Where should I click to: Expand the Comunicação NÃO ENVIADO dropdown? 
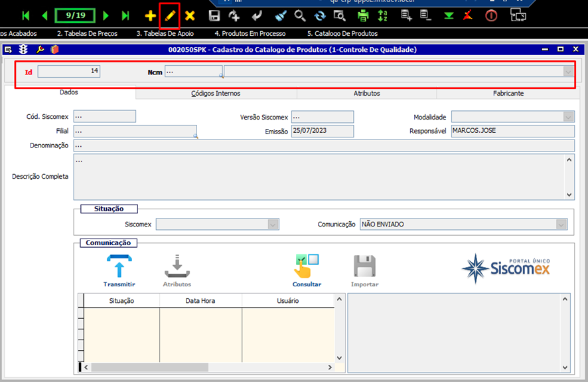561,225
